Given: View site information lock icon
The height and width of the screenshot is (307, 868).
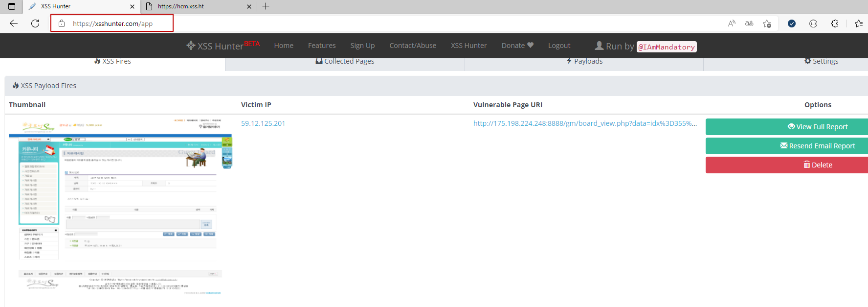Looking at the screenshot, I should click(x=62, y=24).
